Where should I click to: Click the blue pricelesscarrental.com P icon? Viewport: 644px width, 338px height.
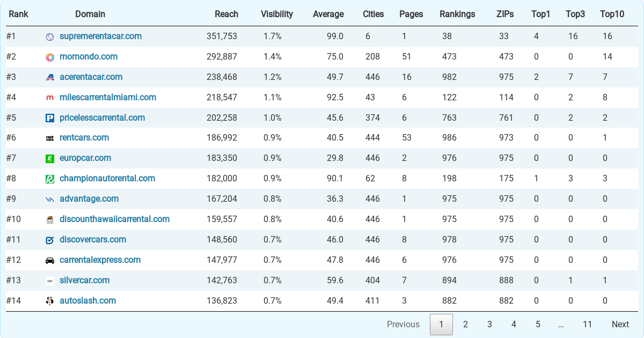pos(50,117)
